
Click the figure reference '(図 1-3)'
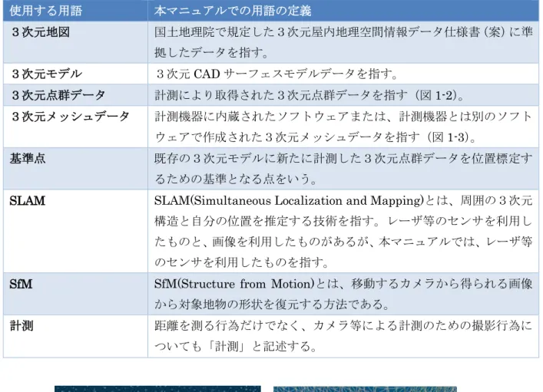tap(448, 137)
